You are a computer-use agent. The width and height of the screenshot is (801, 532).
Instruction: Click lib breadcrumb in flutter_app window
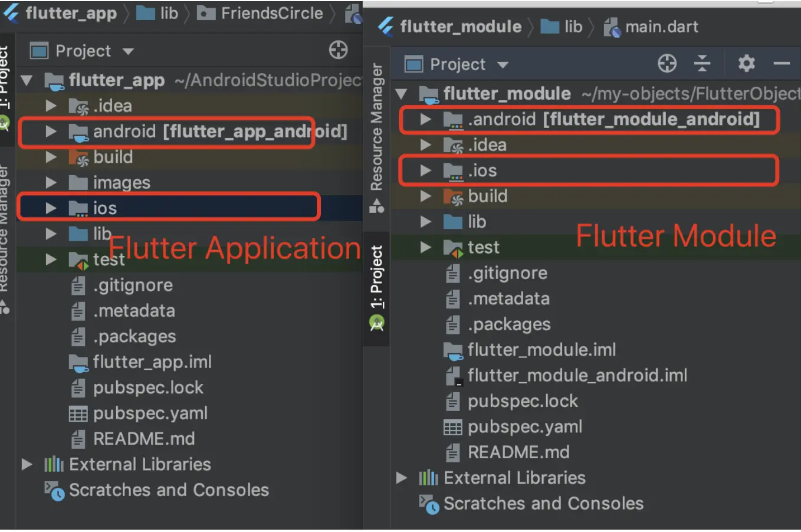169,13
